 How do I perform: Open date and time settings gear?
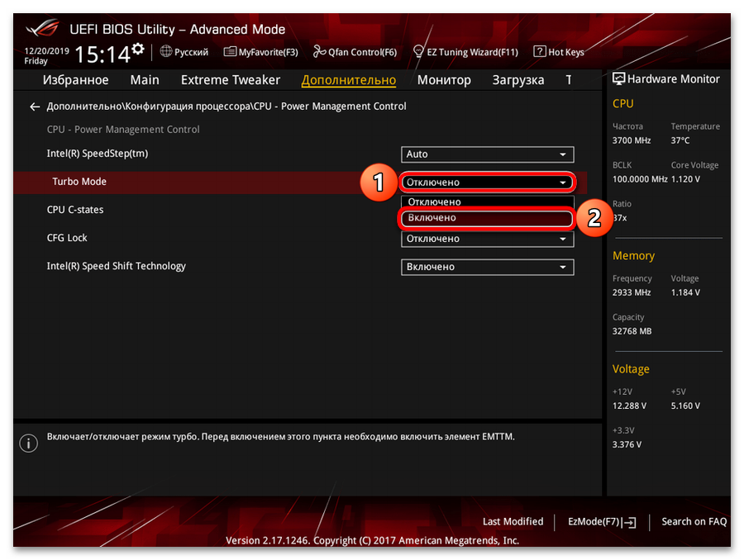tap(138, 49)
